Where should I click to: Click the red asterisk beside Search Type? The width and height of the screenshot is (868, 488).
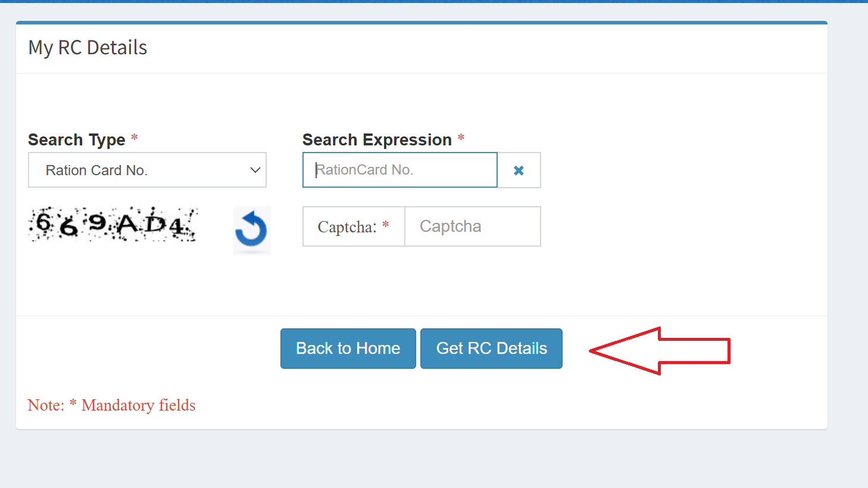[135, 138]
